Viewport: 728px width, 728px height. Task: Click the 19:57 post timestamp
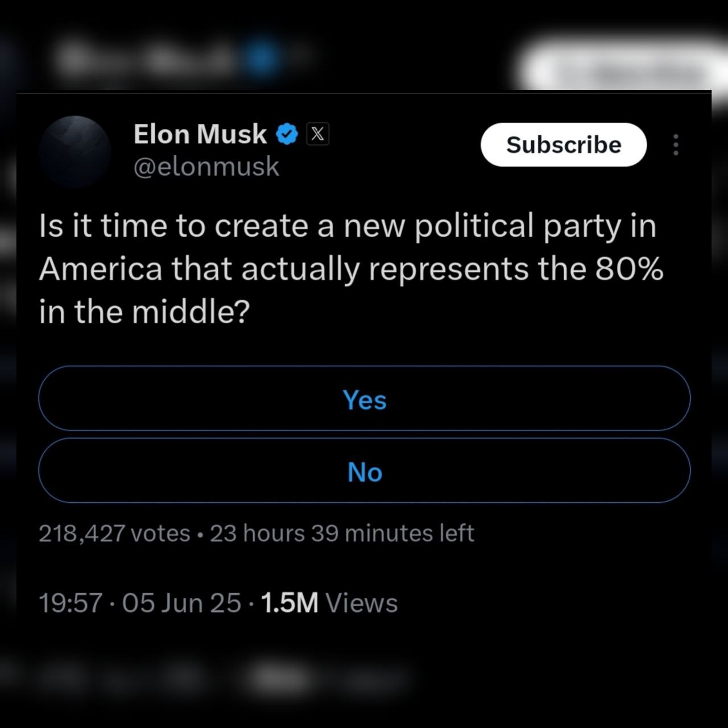(71, 603)
